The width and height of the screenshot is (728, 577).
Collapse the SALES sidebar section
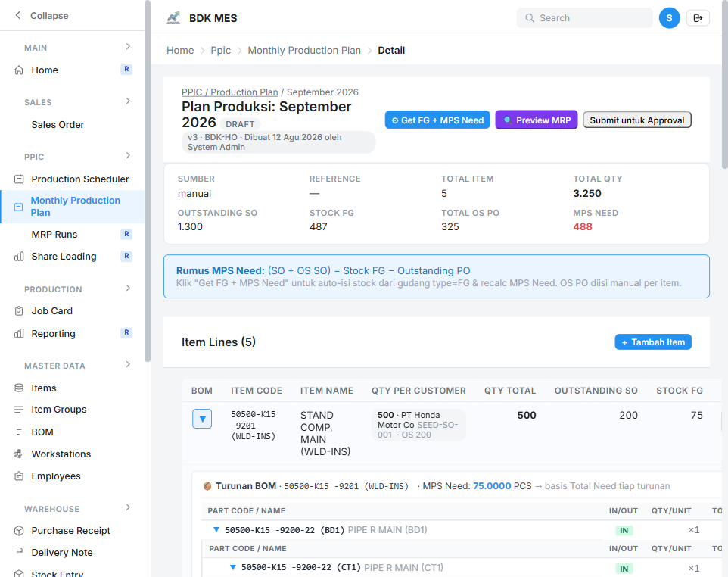(x=128, y=101)
